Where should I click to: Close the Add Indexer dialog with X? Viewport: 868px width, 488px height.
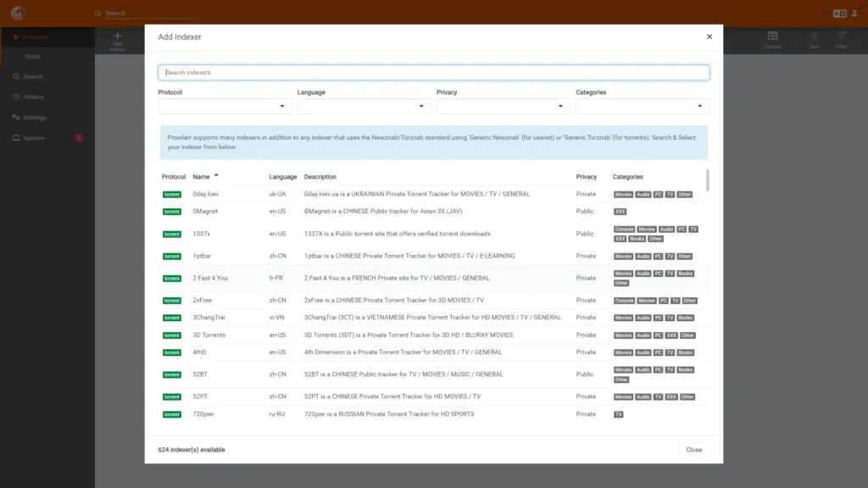709,36
